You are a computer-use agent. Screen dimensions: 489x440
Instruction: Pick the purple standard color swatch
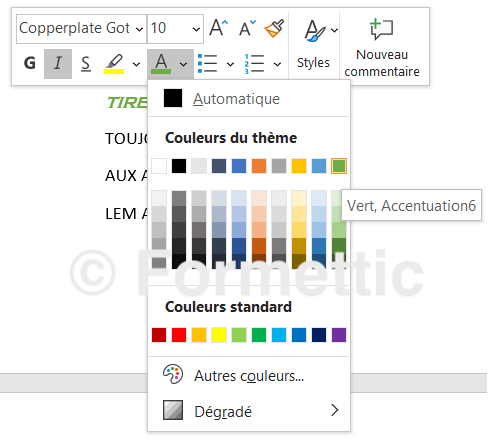click(x=339, y=335)
